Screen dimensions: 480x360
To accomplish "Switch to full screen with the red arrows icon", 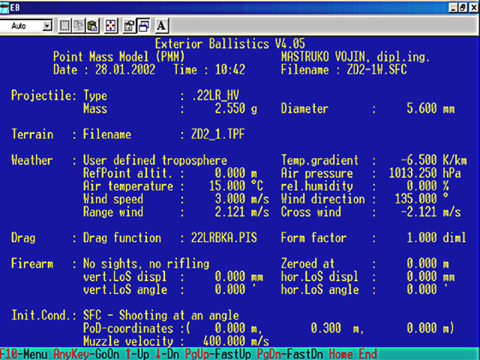I will pyautogui.click(x=111, y=26).
